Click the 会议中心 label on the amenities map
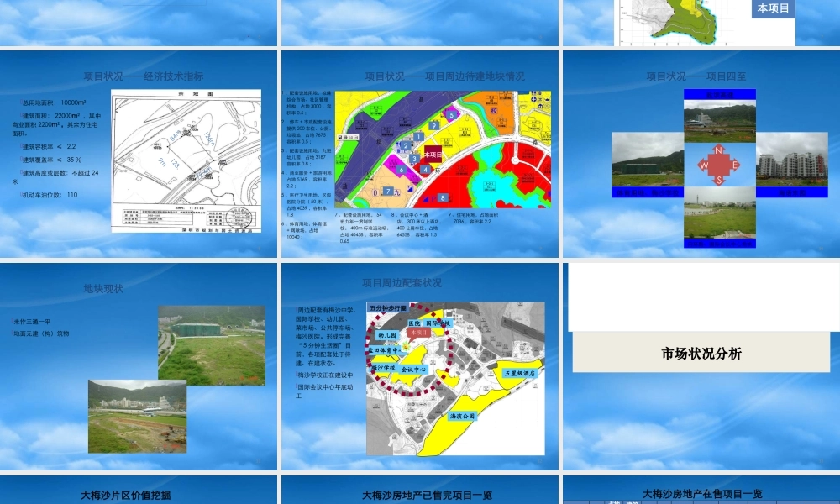 pos(413,370)
